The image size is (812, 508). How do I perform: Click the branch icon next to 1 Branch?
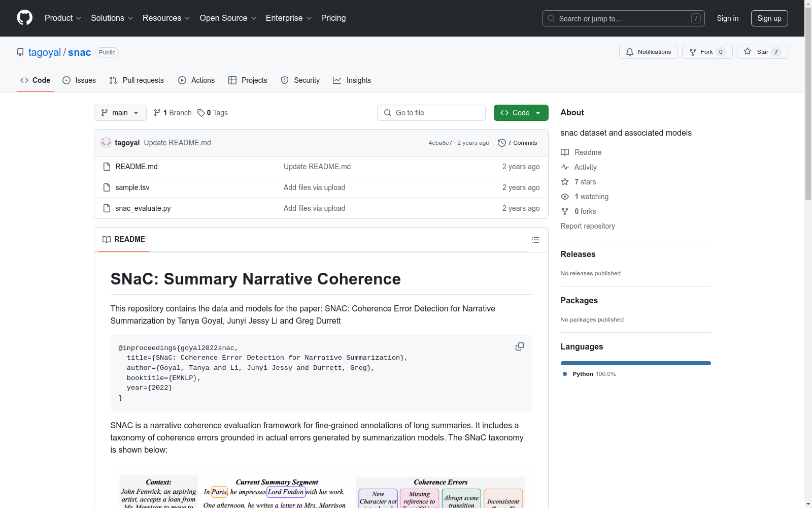157,113
